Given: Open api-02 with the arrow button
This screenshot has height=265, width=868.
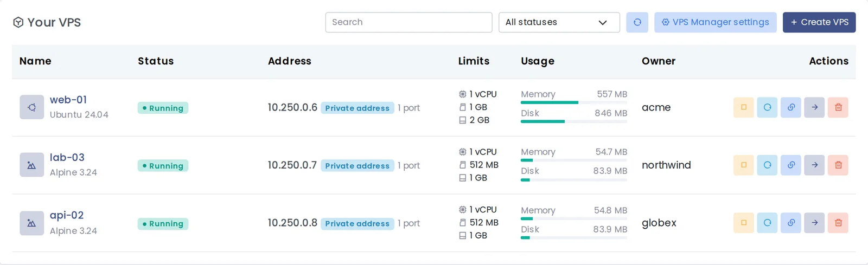Looking at the screenshot, I should click(x=814, y=223).
